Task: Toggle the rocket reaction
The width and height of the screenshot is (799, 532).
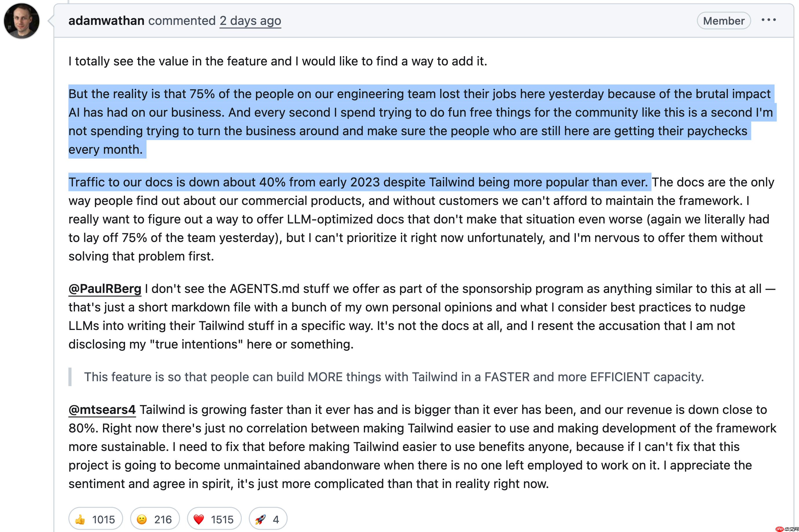Action: coord(268,519)
